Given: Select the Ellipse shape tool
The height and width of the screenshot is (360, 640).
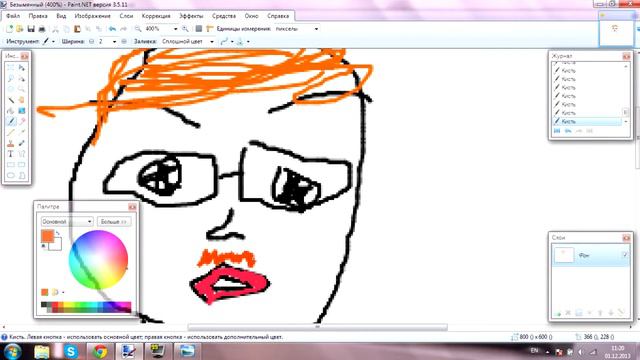Looking at the screenshot, I should [11, 176].
